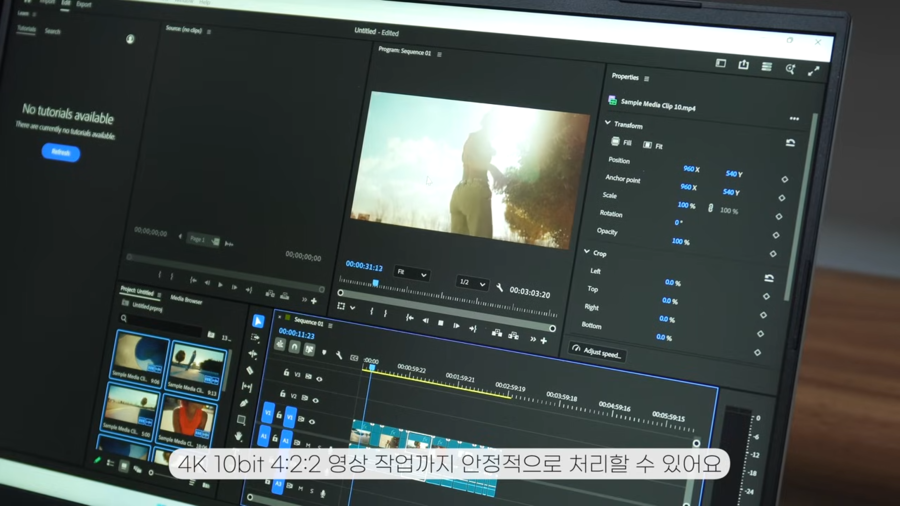The width and height of the screenshot is (900, 506).
Task: Select the Ripple Edit tool
Action: tap(253, 354)
